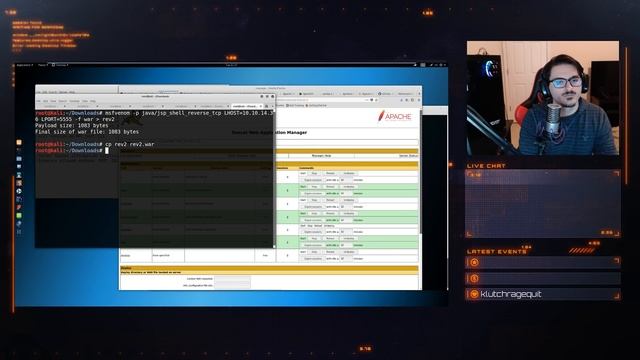Click the Terminal app menu in the top panel
The height and width of the screenshot is (360, 640).
click(60, 65)
